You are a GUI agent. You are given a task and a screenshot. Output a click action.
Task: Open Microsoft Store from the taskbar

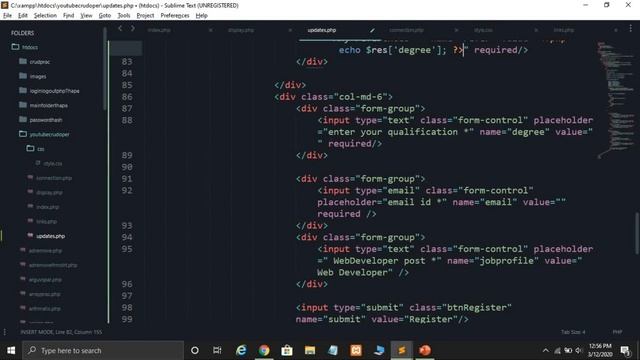tap(287, 350)
